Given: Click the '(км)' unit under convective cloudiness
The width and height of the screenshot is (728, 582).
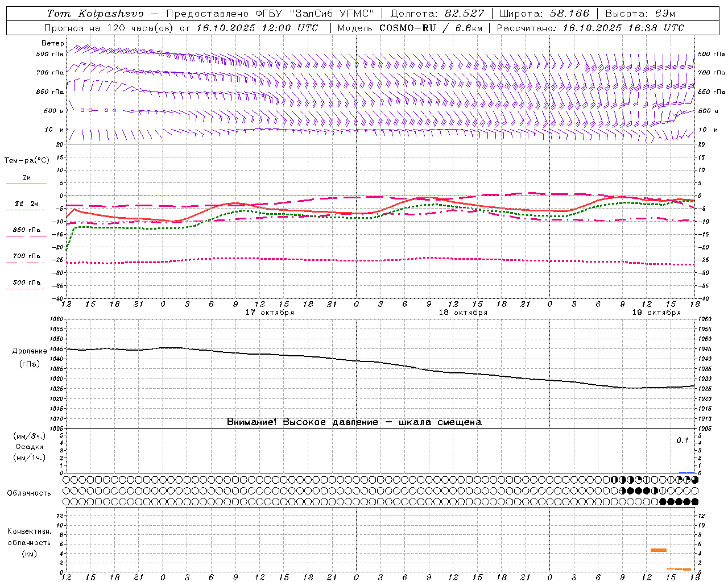Looking at the screenshot, I should (x=30, y=554).
